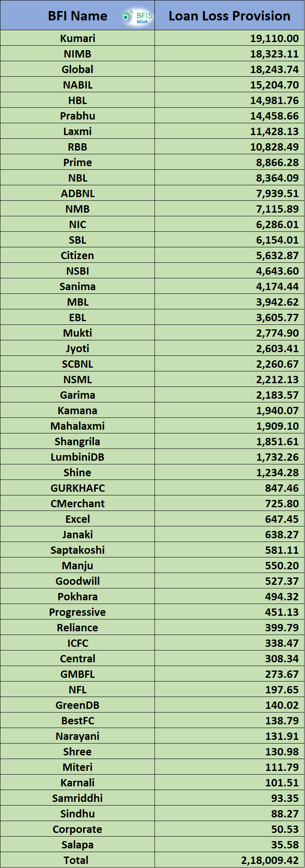Screen dimensions: 305x868
Task: Select the Loan Loss Provision header
Action: pyautogui.click(x=230, y=16)
